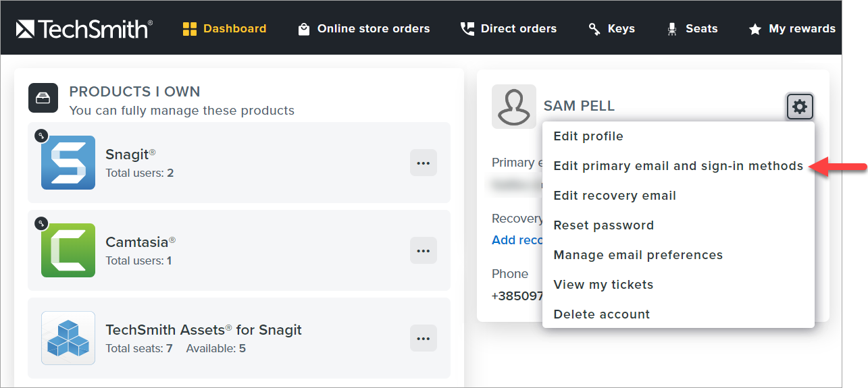Click the Products I Own box icon
This screenshot has height=388, width=868.
pos(42,99)
